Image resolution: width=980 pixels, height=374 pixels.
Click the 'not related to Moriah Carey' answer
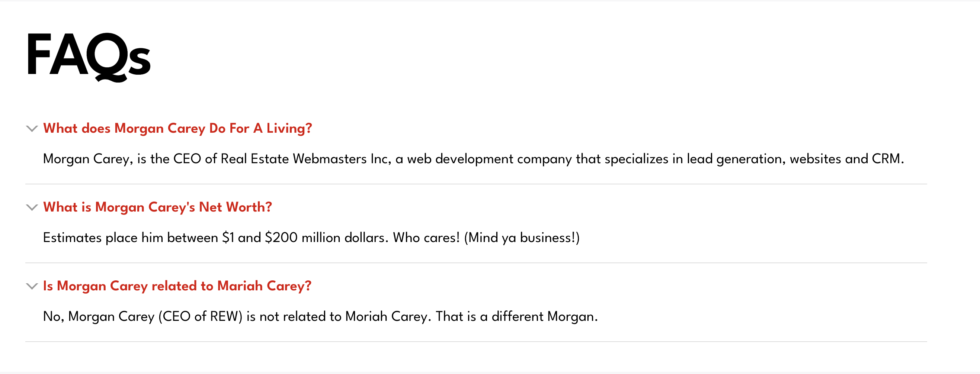[x=320, y=316]
